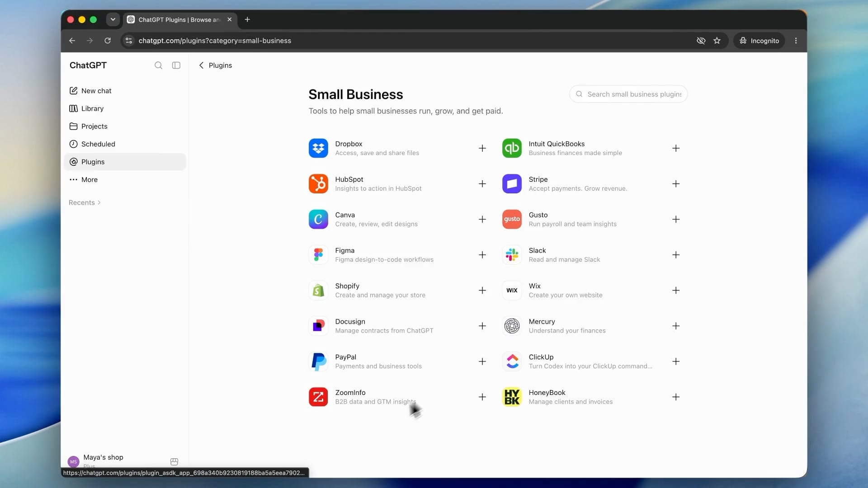
Task: Select the ChatGPT Plugins browser tab
Action: point(180,19)
